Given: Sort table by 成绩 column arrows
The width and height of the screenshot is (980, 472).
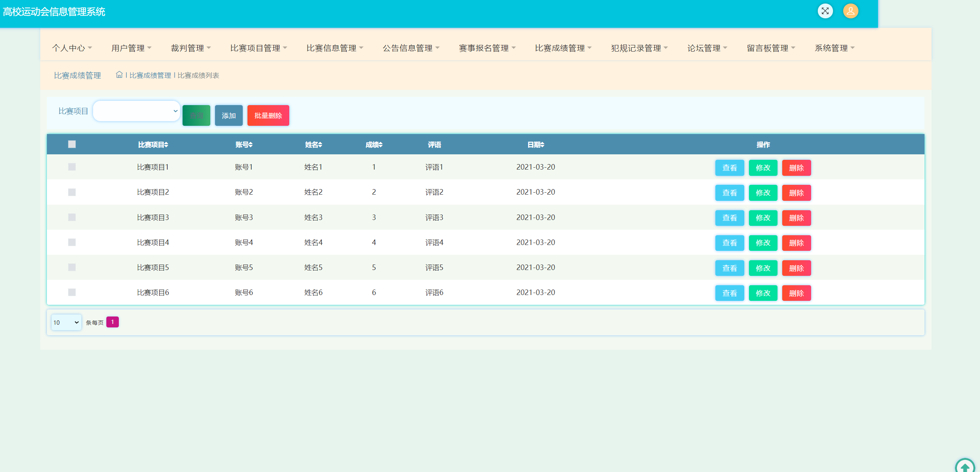Looking at the screenshot, I should [x=380, y=145].
